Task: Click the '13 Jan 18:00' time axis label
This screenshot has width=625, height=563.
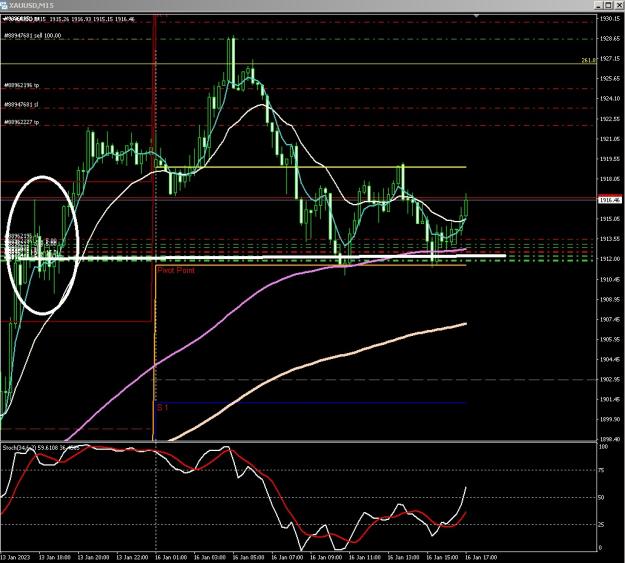Action: click(x=55, y=557)
